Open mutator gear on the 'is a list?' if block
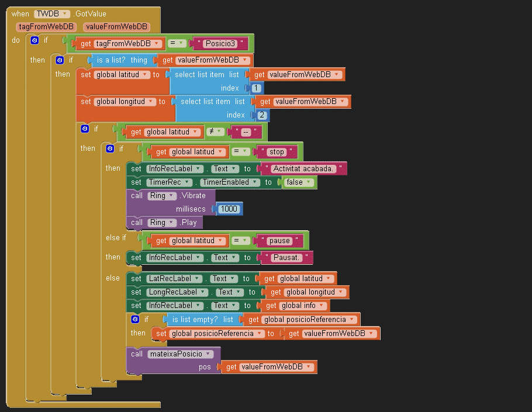 tap(59, 60)
